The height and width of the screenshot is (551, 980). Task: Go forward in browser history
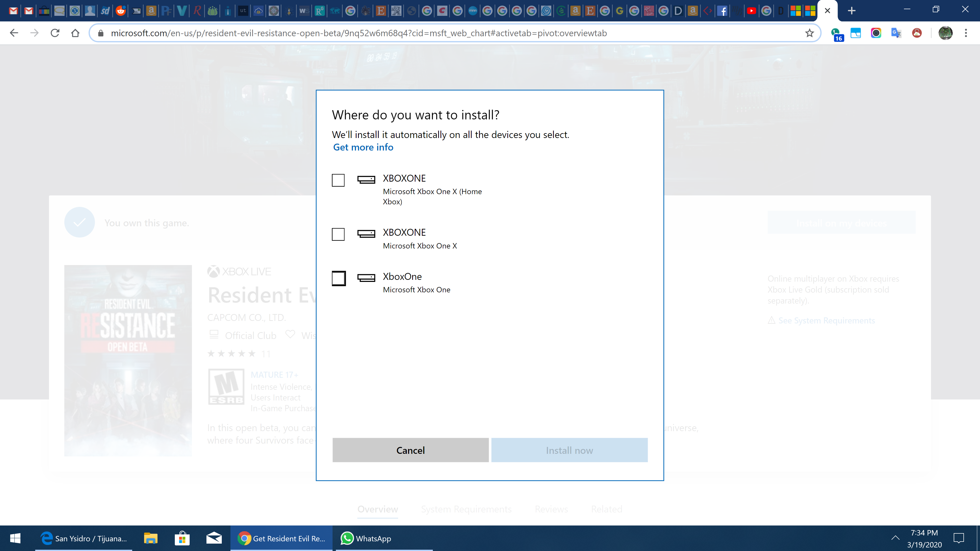pyautogui.click(x=35, y=33)
